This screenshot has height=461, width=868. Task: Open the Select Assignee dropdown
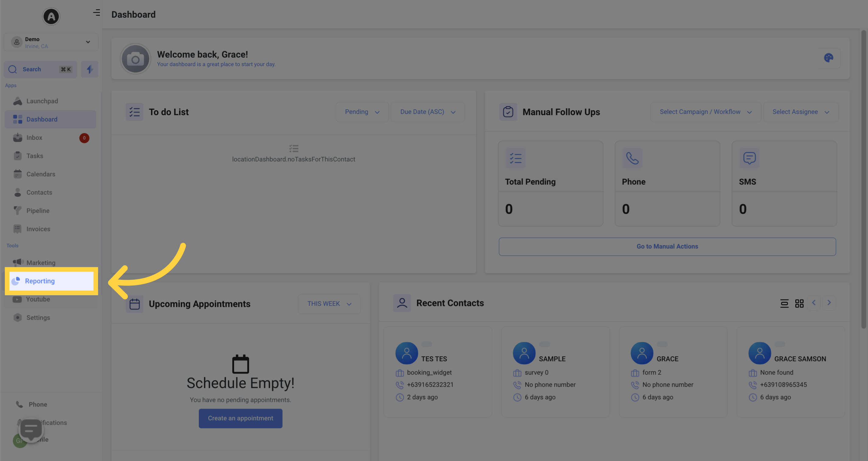coord(800,112)
